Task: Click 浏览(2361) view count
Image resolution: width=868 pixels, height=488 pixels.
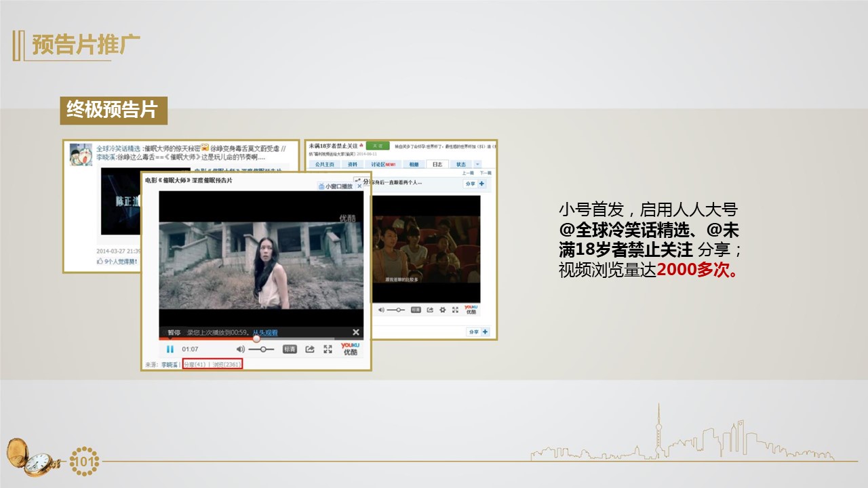Action: 226,365
